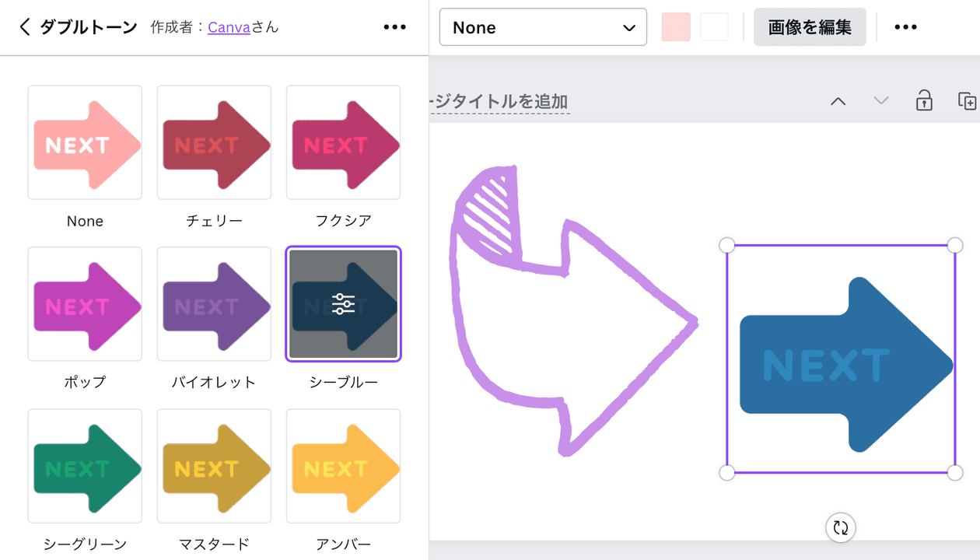The height and width of the screenshot is (560, 980).
Task: Open the Canva creator profile link
Action: (229, 26)
